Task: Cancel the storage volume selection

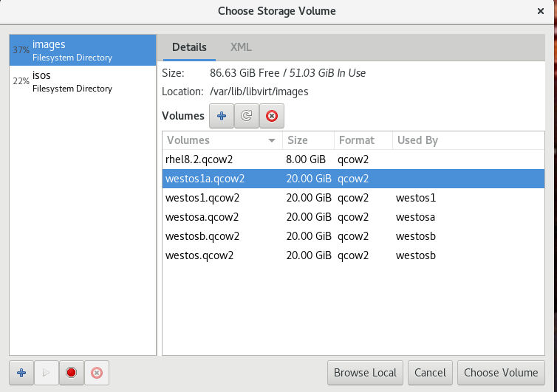Action: tap(430, 373)
